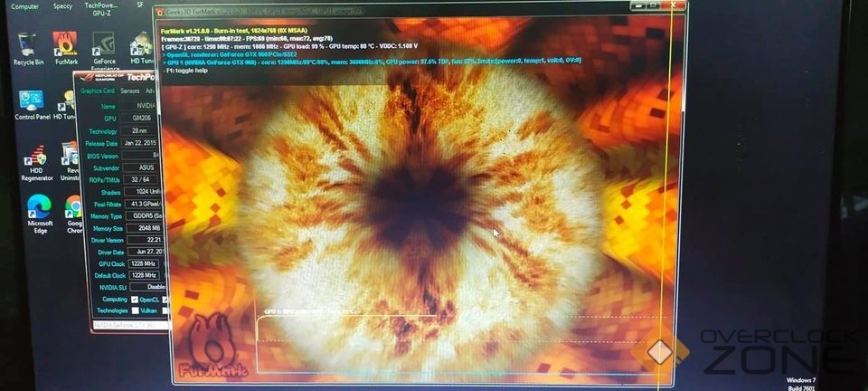
Task: Open the Control Panel desktop icon
Action: coord(32,105)
